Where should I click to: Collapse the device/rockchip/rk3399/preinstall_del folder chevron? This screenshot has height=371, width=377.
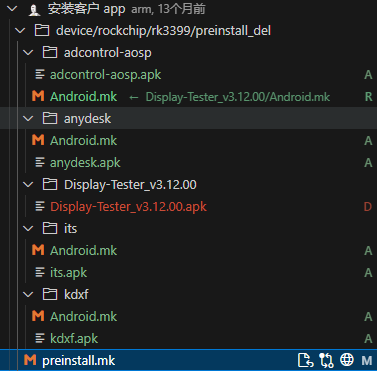(20, 31)
